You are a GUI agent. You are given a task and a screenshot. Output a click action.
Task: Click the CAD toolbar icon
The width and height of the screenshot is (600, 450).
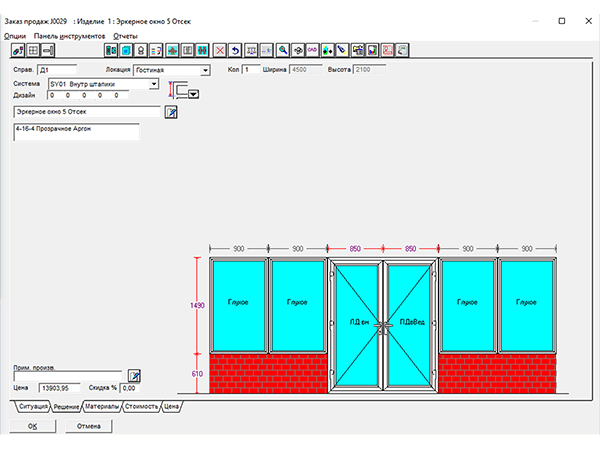312,49
